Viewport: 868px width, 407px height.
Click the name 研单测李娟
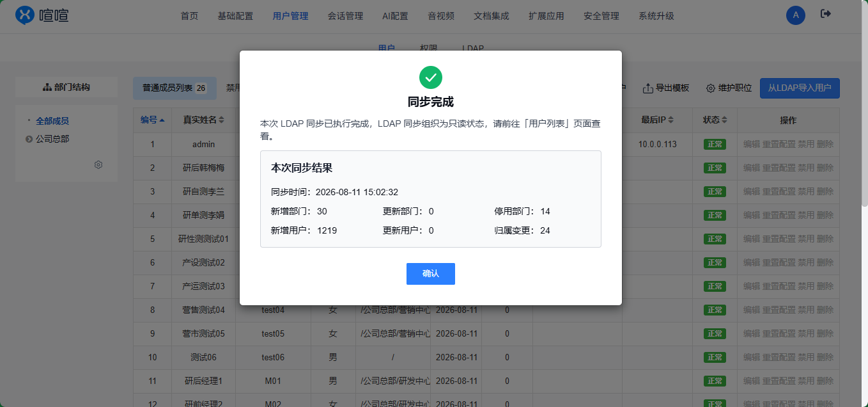tap(203, 216)
